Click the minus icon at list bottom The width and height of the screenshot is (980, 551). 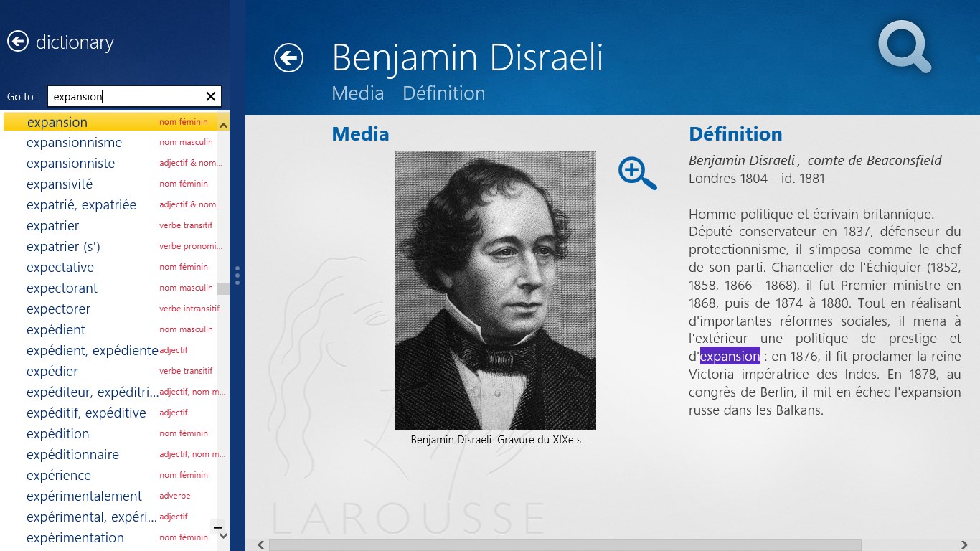click(217, 527)
